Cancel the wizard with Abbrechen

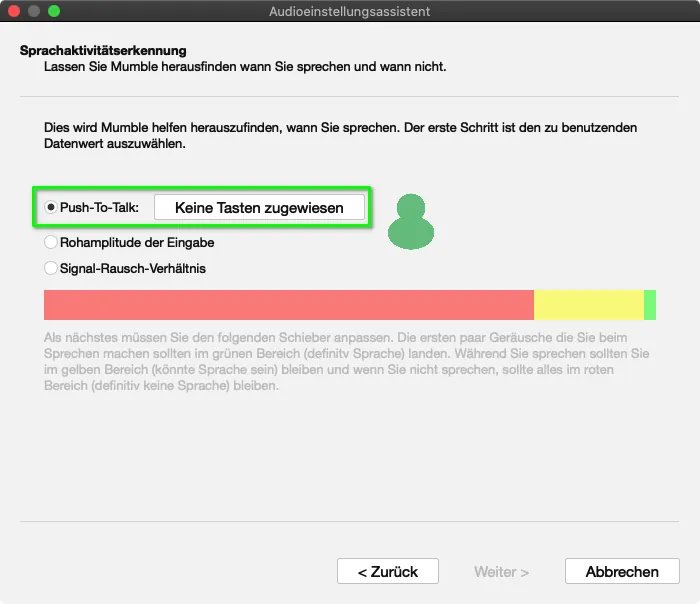pos(622,572)
